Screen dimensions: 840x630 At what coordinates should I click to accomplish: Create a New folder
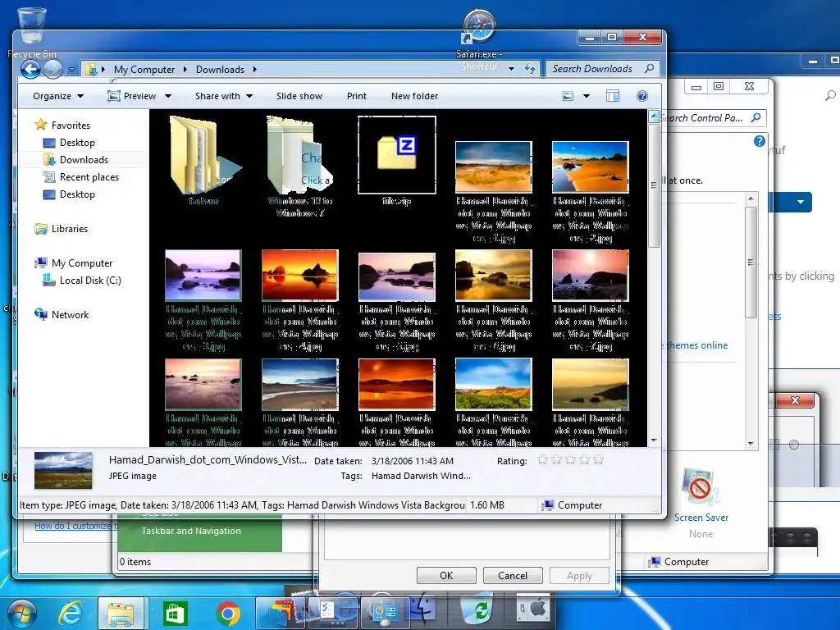pos(414,96)
